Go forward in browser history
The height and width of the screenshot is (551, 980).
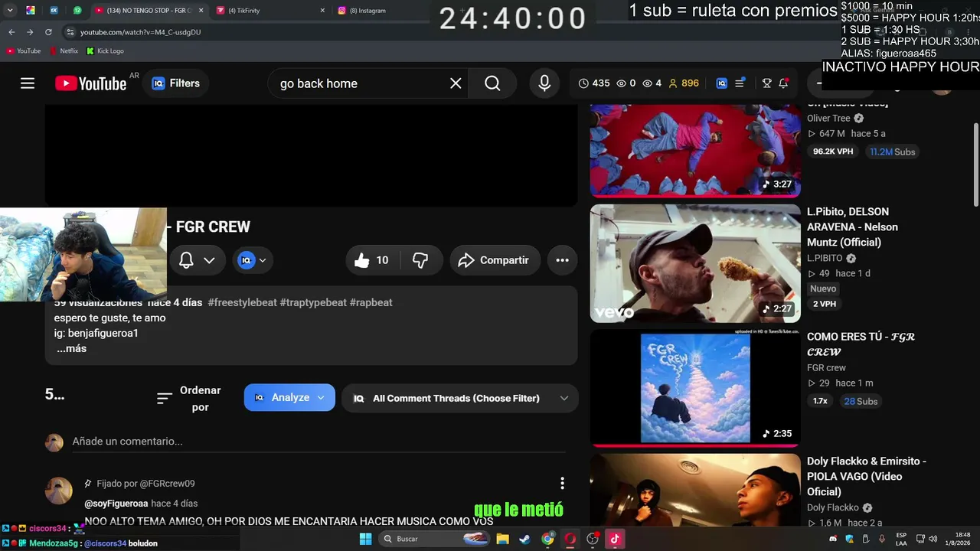pyautogui.click(x=30, y=32)
